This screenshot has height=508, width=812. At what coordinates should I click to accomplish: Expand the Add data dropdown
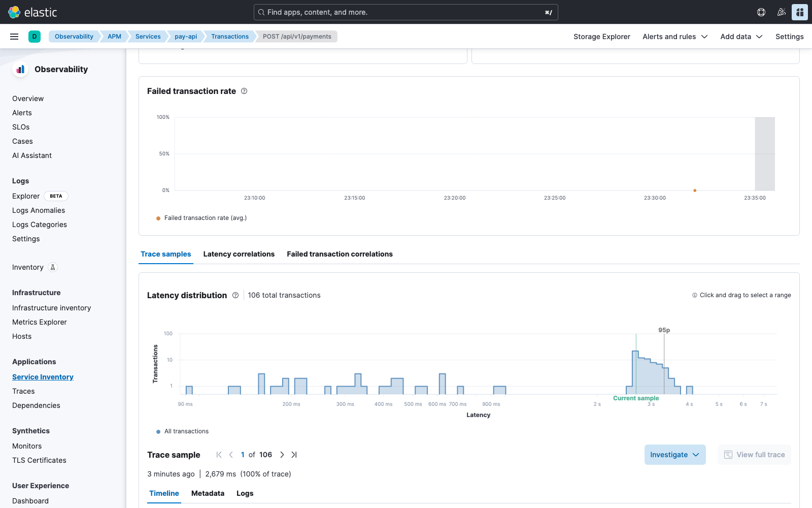[741, 37]
